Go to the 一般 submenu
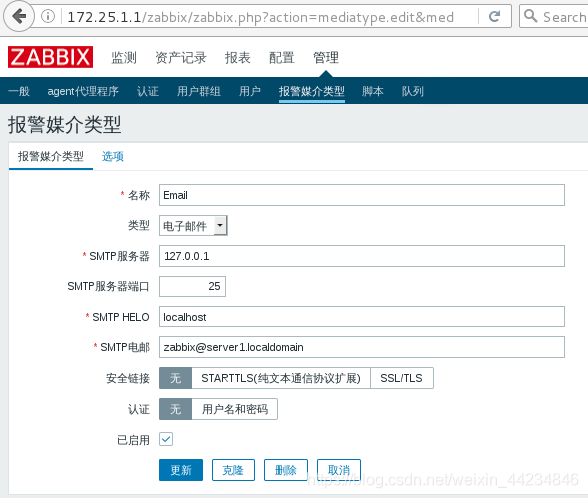Screen dimensions: 588x498 click(x=19, y=91)
